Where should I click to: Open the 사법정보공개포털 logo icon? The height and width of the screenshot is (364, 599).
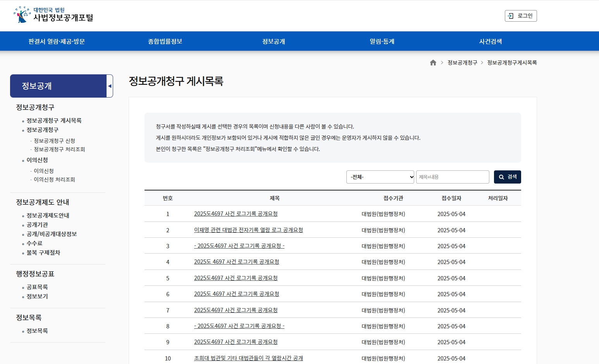(21, 15)
